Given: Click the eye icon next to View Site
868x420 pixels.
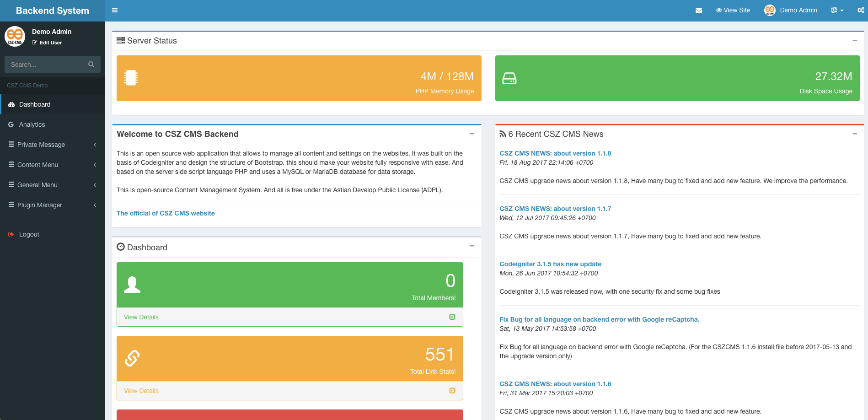Looking at the screenshot, I should 719,10.
